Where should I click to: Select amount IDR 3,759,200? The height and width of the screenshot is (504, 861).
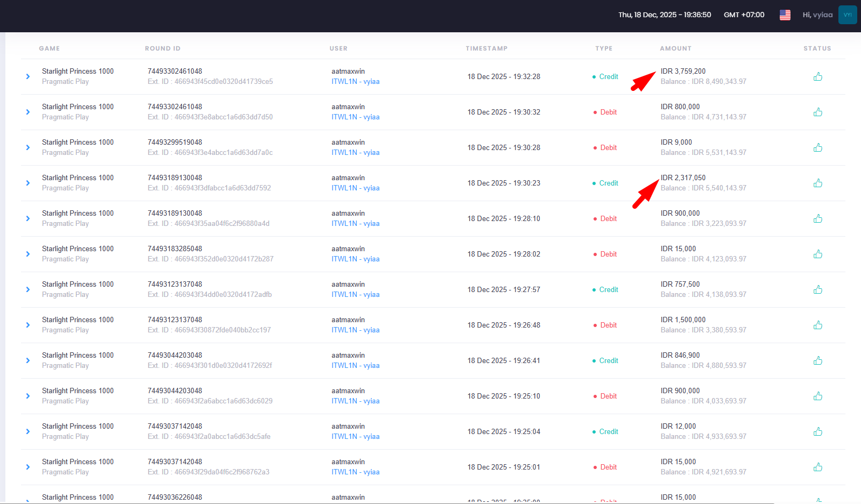point(683,71)
